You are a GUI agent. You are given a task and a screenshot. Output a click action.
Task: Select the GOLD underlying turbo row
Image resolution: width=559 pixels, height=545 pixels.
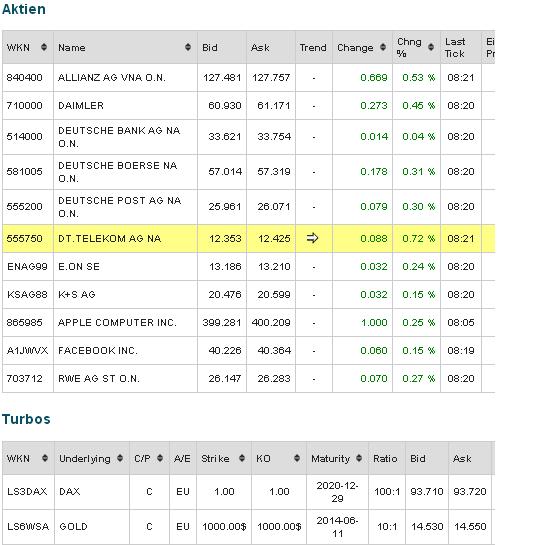[x=248, y=526]
